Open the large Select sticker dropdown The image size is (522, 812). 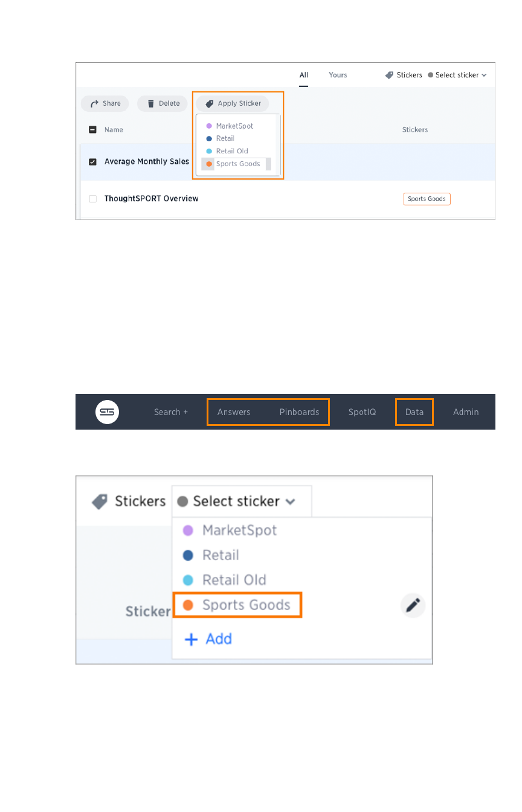237,501
